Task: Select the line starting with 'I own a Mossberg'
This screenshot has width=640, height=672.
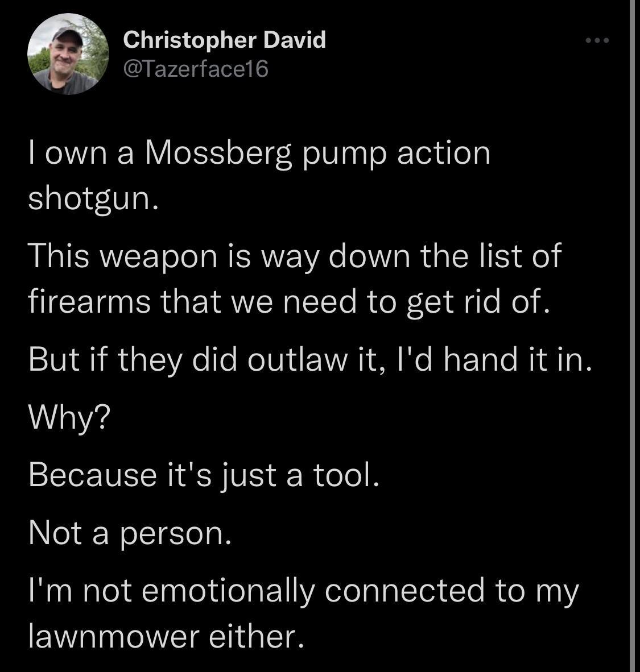Action: coord(259,152)
